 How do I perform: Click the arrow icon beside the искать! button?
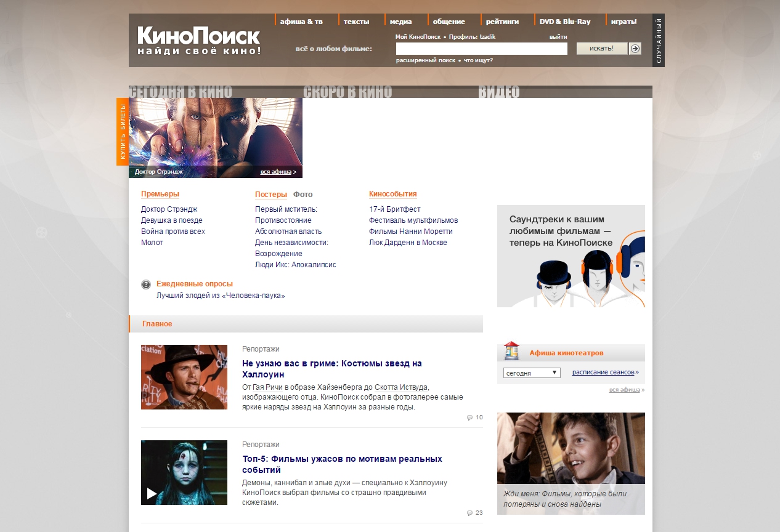click(635, 49)
